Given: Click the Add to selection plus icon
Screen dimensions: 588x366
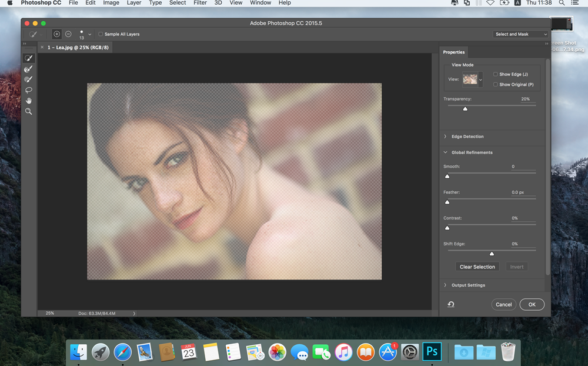Looking at the screenshot, I should (56, 34).
